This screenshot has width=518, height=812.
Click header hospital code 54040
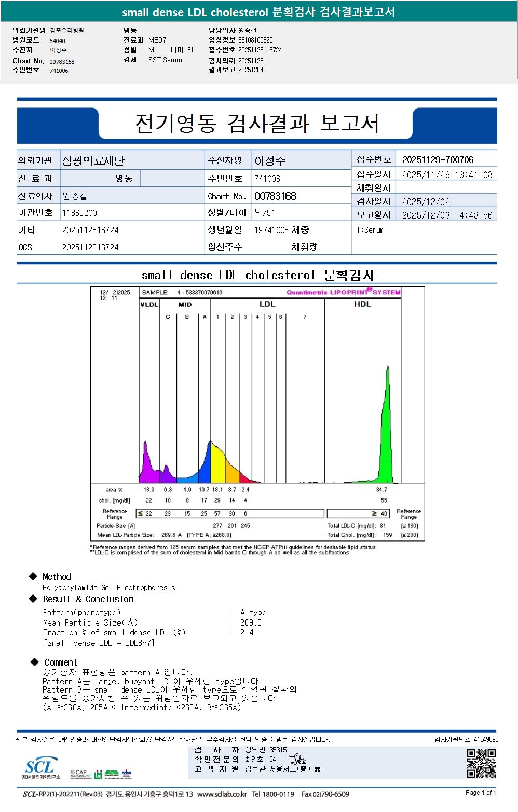(x=58, y=41)
